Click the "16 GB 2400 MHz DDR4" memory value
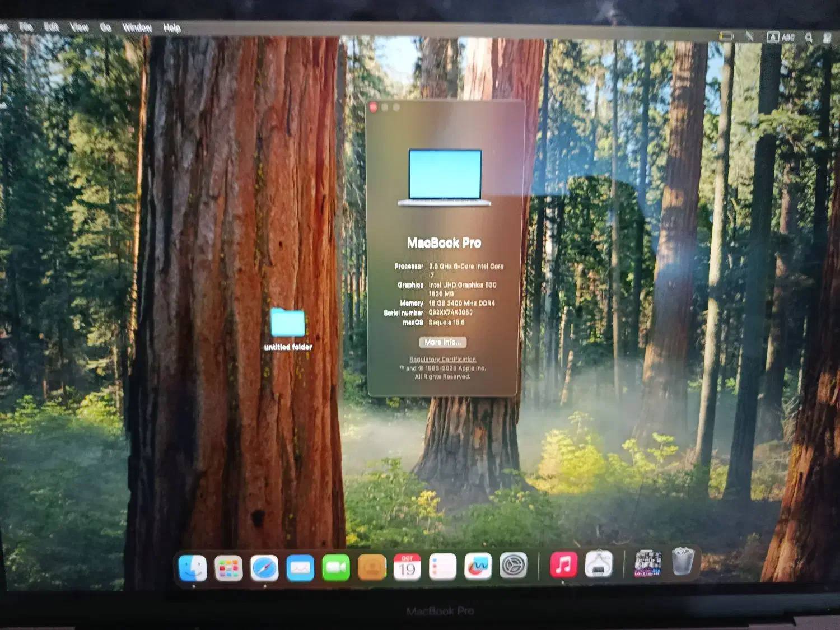 pos(462,304)
